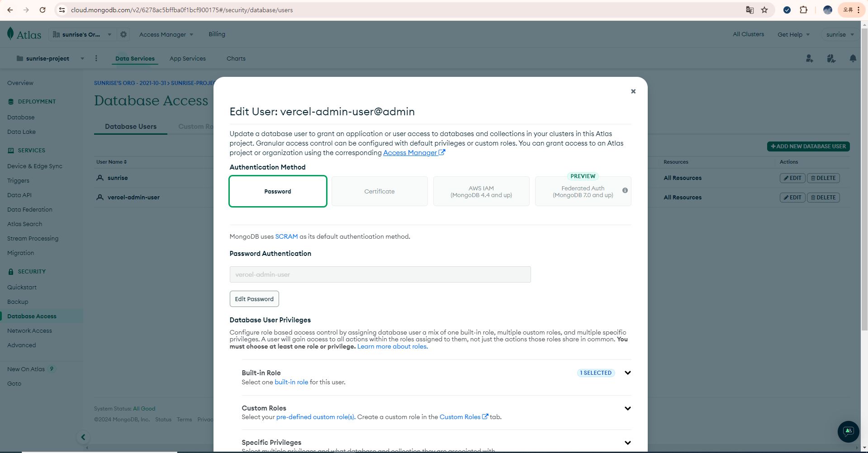The width and height of the screenshot is (868, 453).
Task: Bookmark this page with star icon
Action: 764,10
